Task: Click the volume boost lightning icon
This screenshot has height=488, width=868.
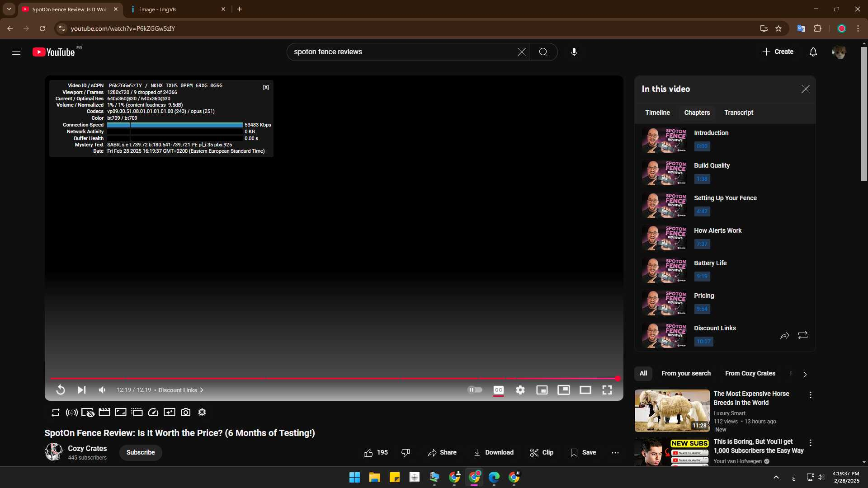Action: (72, 413)
